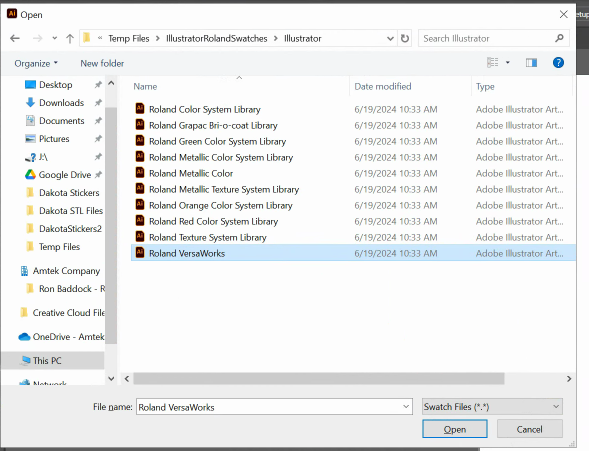Click the Open button
This screenshot has height=451, width=589.
[x=455, y=429]
